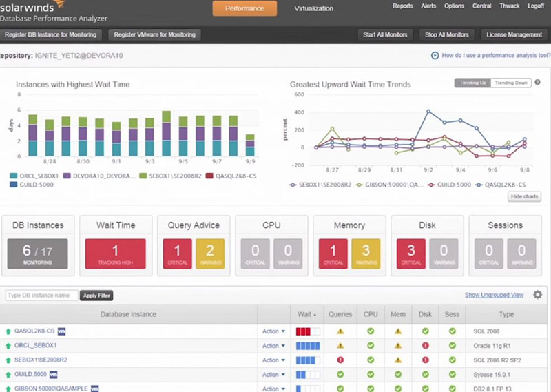Click Sessions 0 warning tile
Screen dimensions: 551x392
click(x=522, y=254)
